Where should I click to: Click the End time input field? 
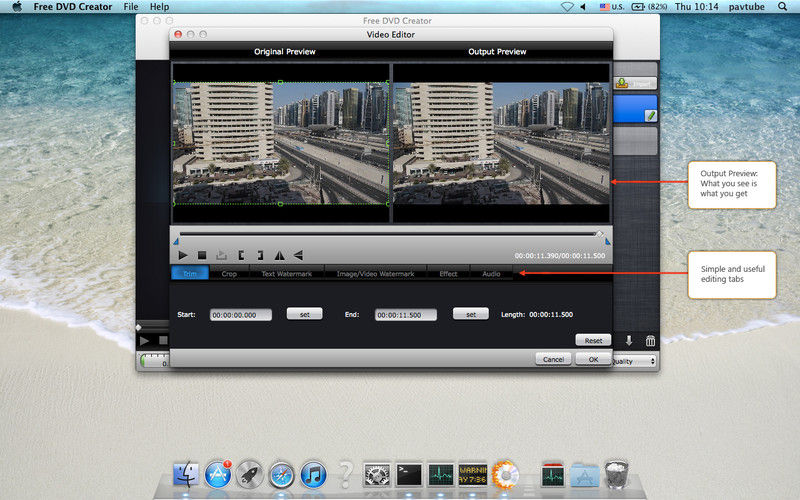(x=406, y=314)
